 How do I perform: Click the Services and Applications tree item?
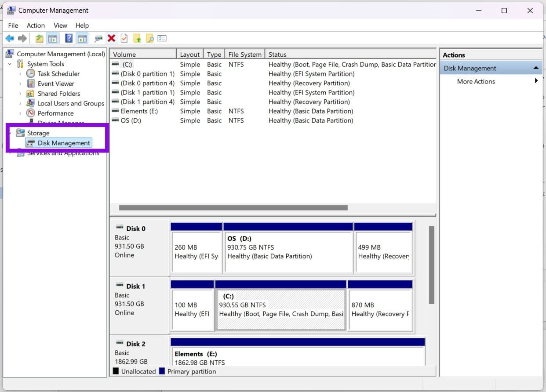click(63, 153)
